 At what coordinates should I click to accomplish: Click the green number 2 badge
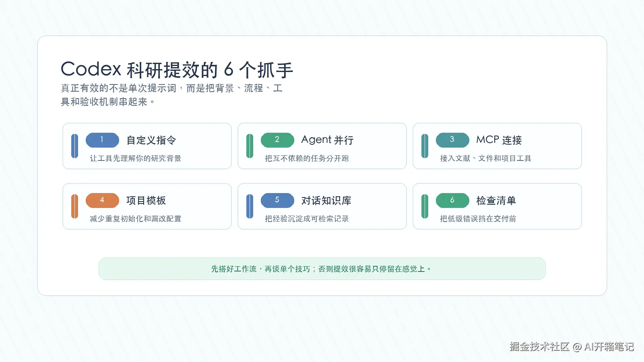277,140
